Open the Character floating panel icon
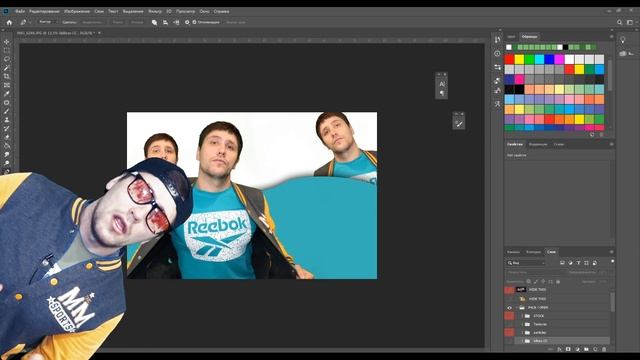The height and width of the screenshot is (360, 640). (x=442, y=84)
